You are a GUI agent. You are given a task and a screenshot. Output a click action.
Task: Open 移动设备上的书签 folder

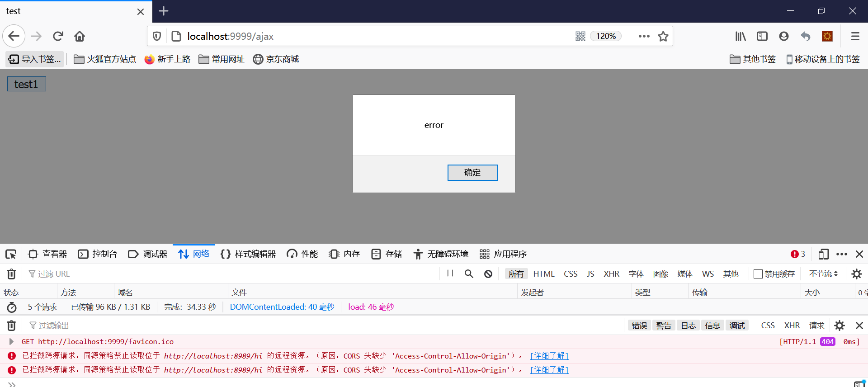[x=823, y=59]
